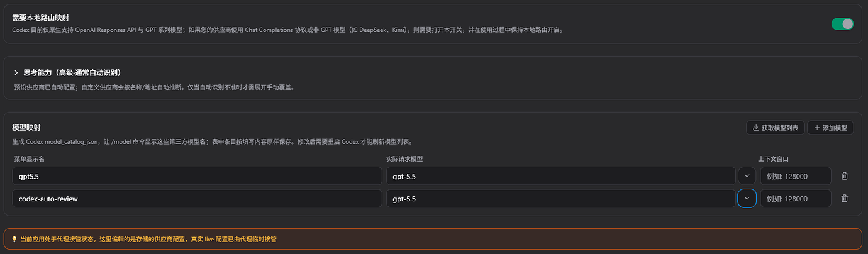Set context window for the gpt5.5 row
868x254 pixels.
click(796, 176)
